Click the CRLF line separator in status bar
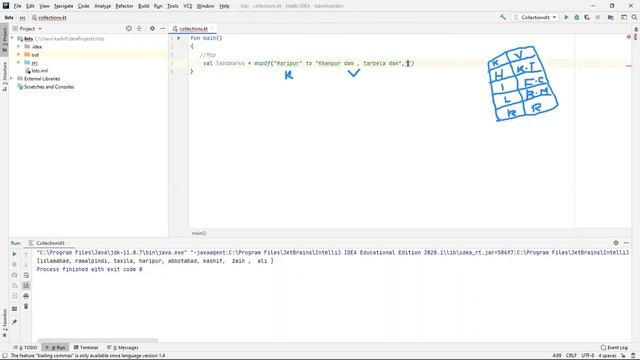The height and width of the screenshot is (360, 640). point(571,356)
